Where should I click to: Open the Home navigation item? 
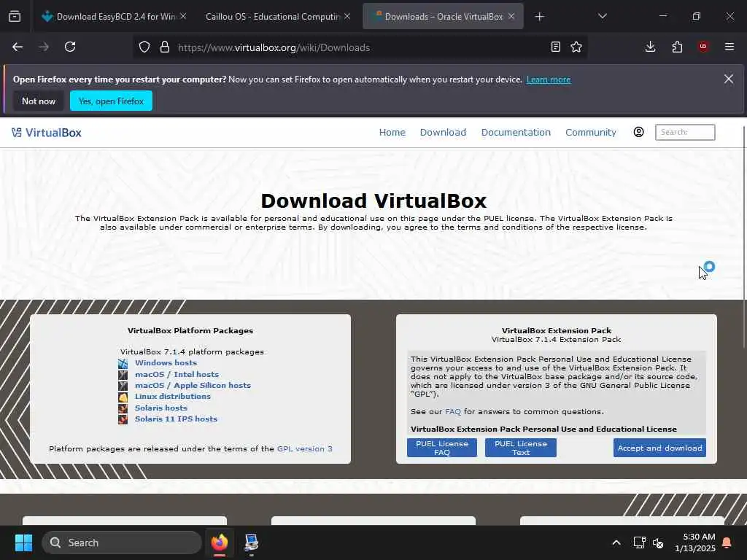(392, 133)
